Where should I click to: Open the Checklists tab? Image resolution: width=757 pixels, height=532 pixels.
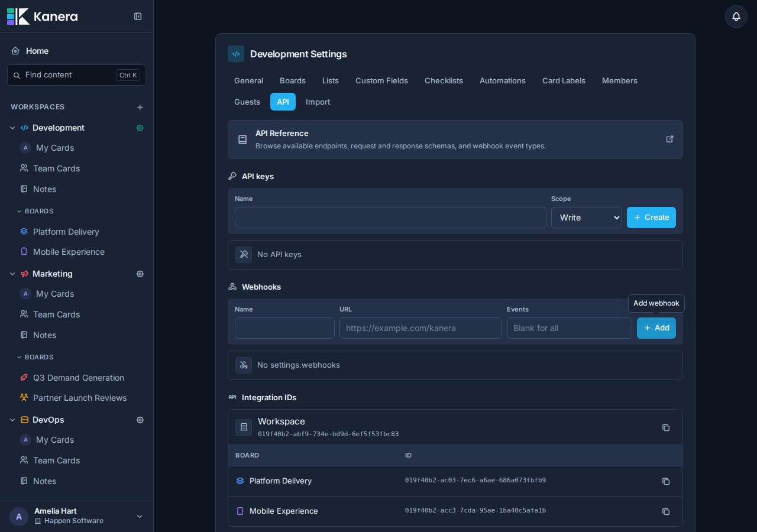coord(444,80)
